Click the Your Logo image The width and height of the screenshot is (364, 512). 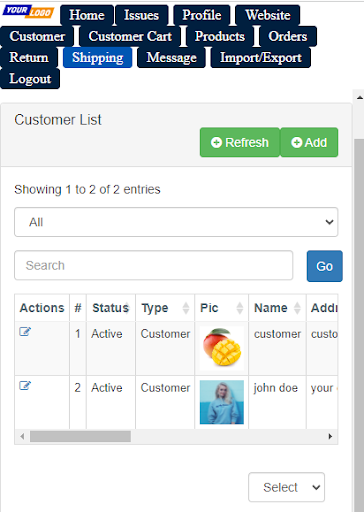pos(28,11)
